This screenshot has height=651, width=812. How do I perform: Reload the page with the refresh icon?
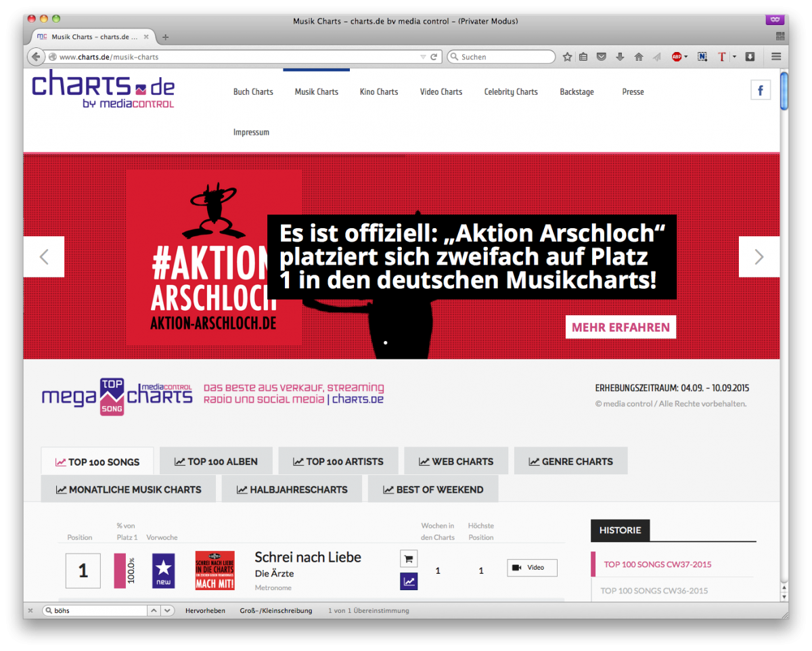(x=434, y=57)
